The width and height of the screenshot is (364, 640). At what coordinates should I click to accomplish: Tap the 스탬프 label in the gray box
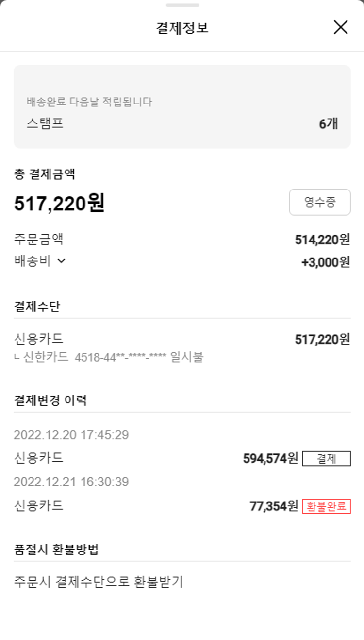[x=45, y=123]
